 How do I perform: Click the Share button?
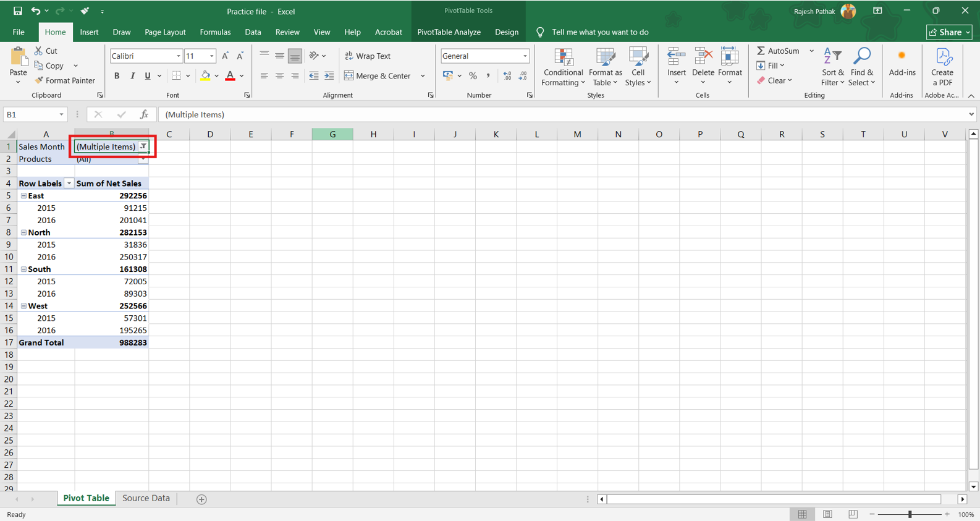tap(948, 32)
